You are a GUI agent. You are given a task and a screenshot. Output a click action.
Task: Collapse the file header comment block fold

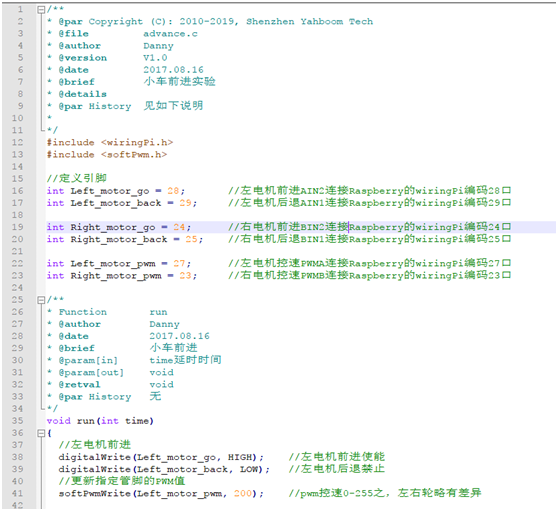(x=41, y=10)
